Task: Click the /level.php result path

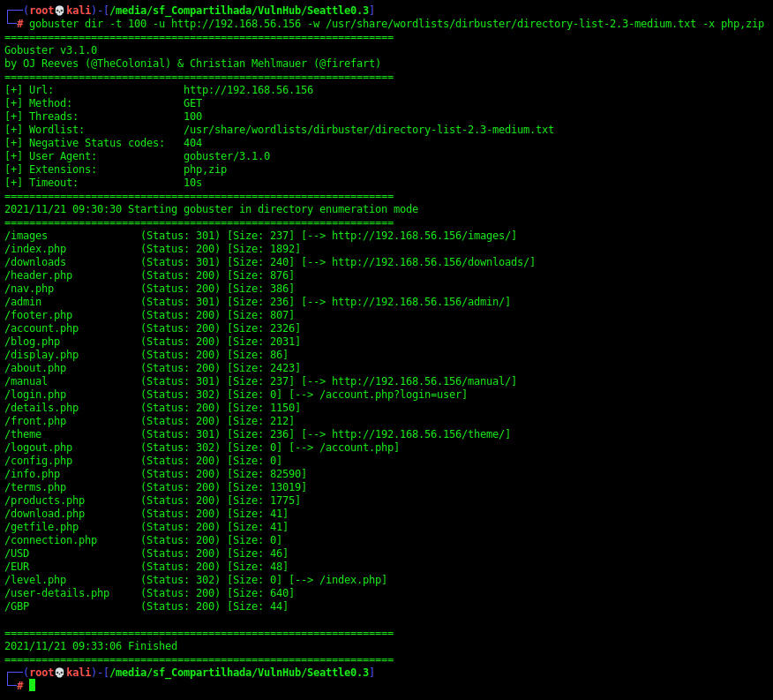Action: pos(35,580)
